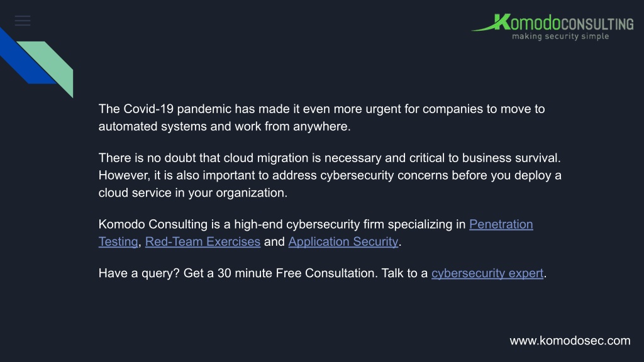Viewport: 644px width, 362px height.
Task: Follow the Application Security link
Action: pos(343,242)
